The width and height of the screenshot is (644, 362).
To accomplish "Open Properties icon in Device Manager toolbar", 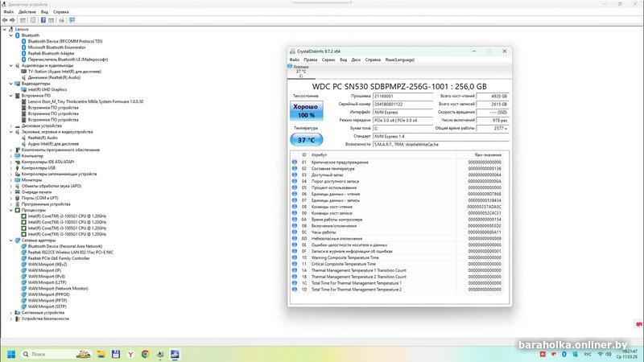I will [33, 20].
